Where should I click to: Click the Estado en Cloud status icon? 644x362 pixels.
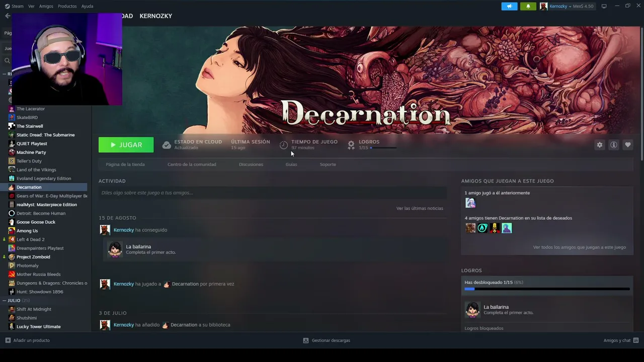coord(167,145)
